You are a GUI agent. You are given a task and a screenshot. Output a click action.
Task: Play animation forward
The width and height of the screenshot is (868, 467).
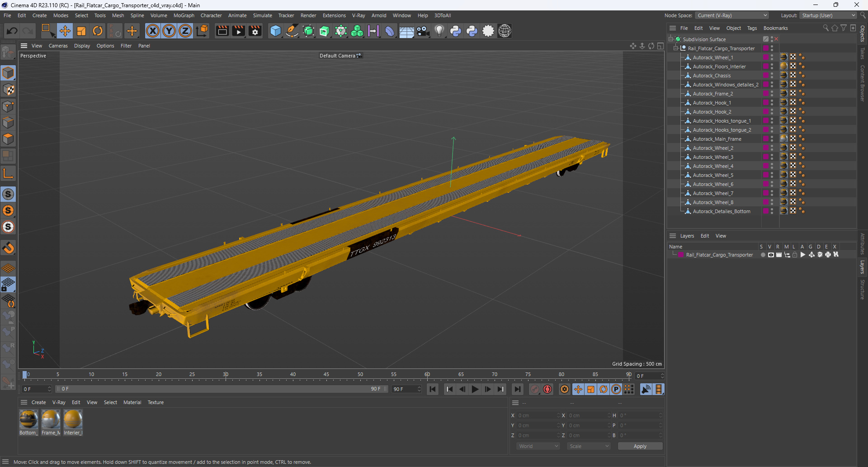point(475,389)
